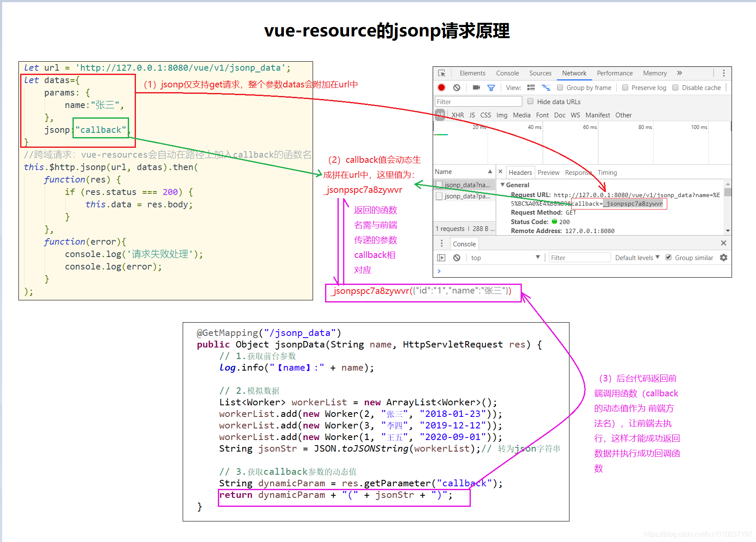The image size is (756, 542).
Task: Filter requests by Media
Action: coord(521,115)
